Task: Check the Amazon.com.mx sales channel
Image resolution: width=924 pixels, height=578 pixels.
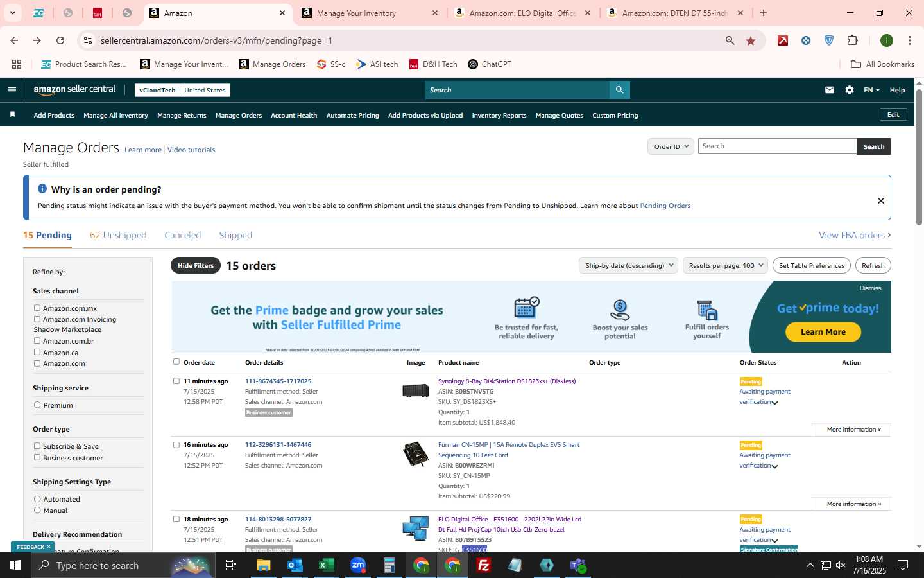Action: click(x=37, y=308)
